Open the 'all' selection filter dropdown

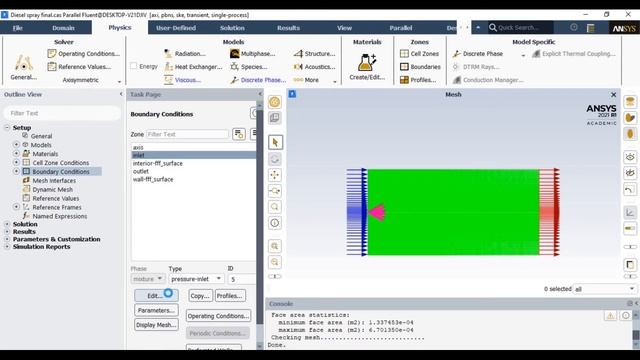(604, 289)
